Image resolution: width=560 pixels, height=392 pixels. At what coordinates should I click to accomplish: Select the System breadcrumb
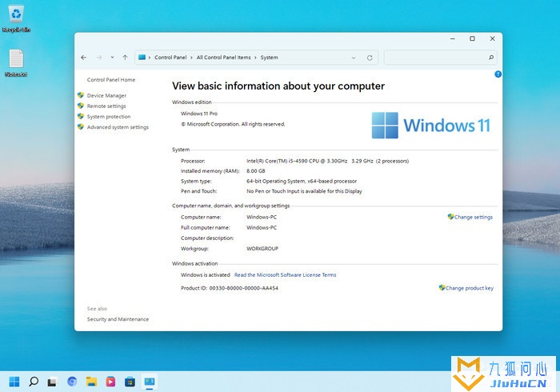click(270, 58)
